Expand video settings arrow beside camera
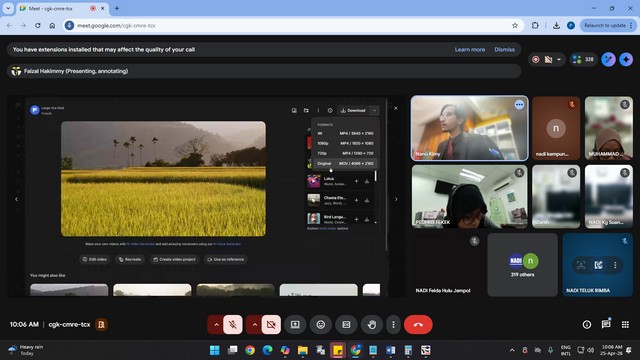 [254, 325]
